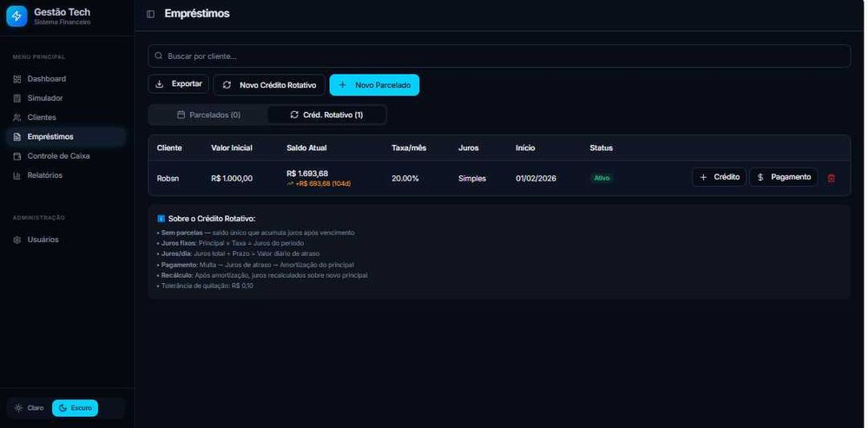
Task: Go to Clientes page
Action: tap(66, 118)
